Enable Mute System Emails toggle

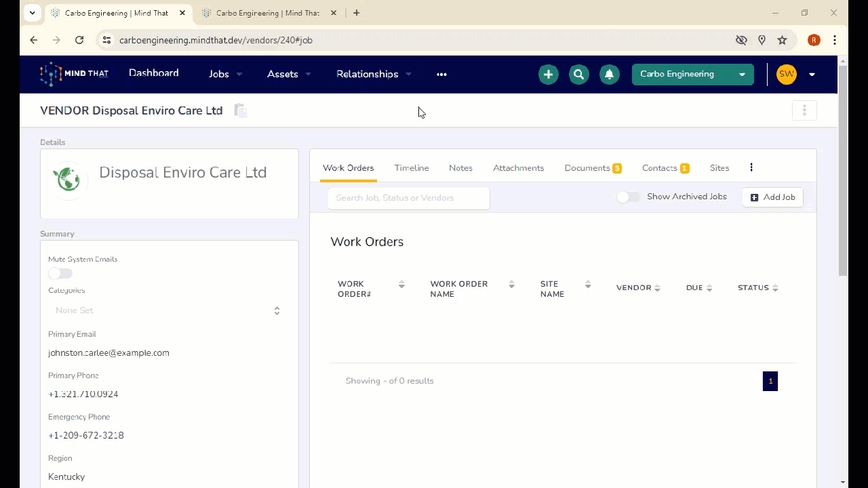click(x=60, y=273)
